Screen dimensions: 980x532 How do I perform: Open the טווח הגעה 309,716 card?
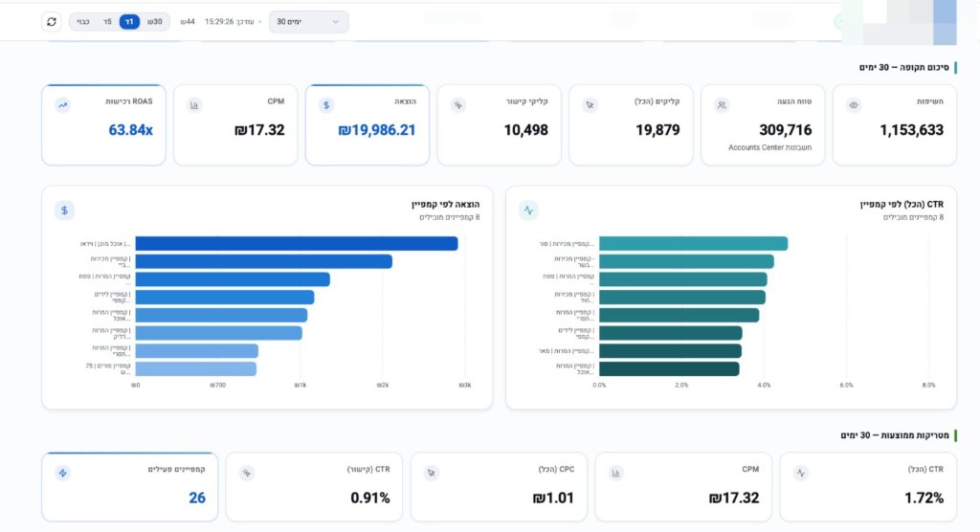763,125
